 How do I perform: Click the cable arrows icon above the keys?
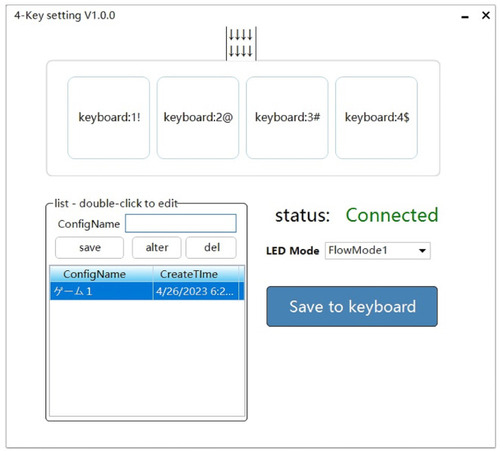tap(241, 44)
